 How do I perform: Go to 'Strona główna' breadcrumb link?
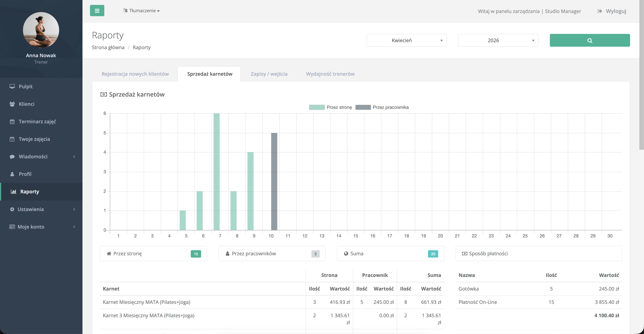click(108, 47)
